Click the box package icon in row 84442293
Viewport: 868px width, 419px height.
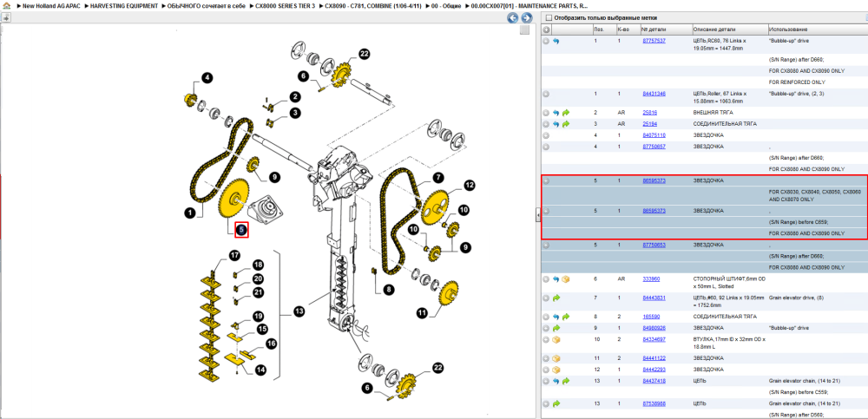(x=556, y=370)
